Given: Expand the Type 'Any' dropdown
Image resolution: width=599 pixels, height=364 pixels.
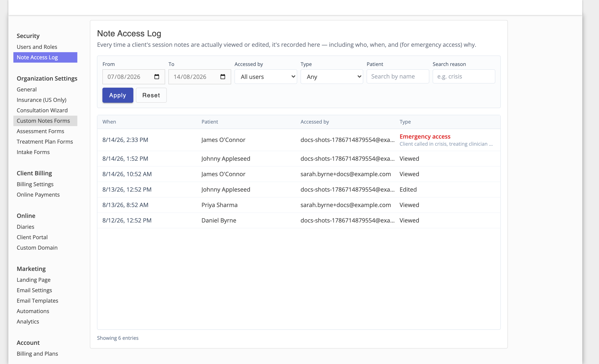Looking at the screenshot, I should coord(332,77).
